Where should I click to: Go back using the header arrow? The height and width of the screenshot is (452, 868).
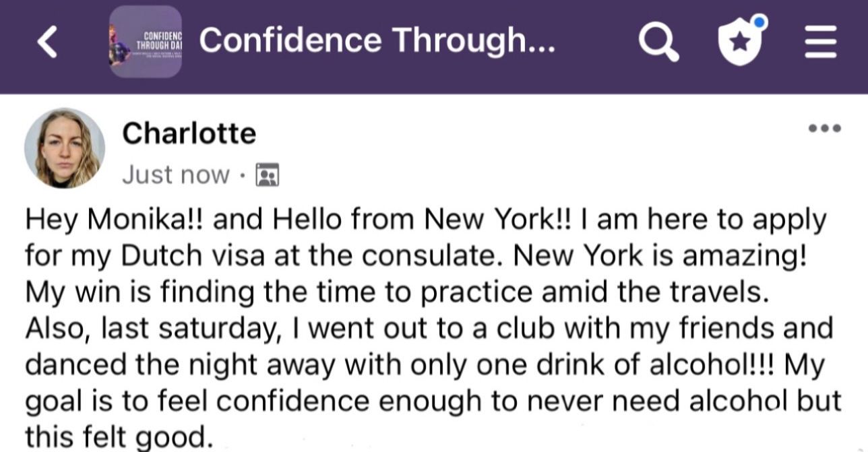(46, 42)
